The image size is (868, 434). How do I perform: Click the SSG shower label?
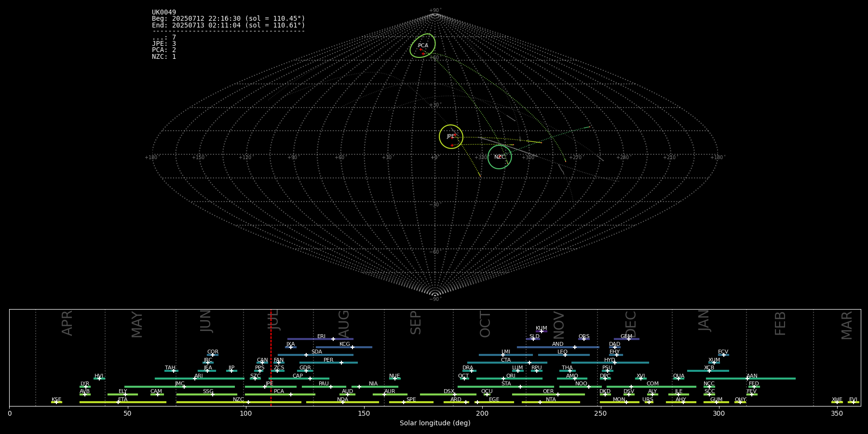(208, 391)
